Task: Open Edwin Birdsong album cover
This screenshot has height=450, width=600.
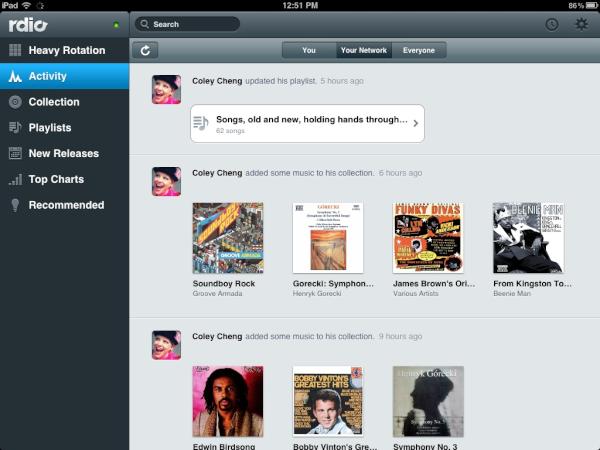Action: (228, 401)
